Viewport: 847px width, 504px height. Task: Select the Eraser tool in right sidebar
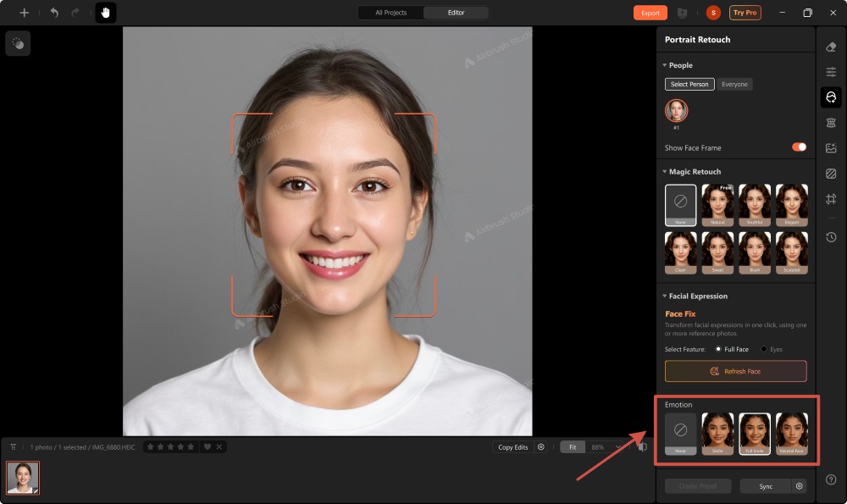[x=831, y=47]
